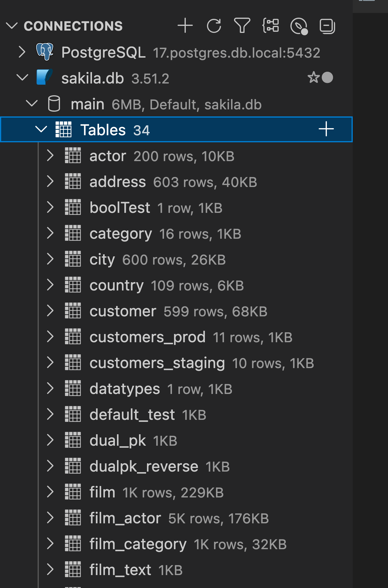Collapse all tree items in Connections
The image size is (388, 588).
327,26
